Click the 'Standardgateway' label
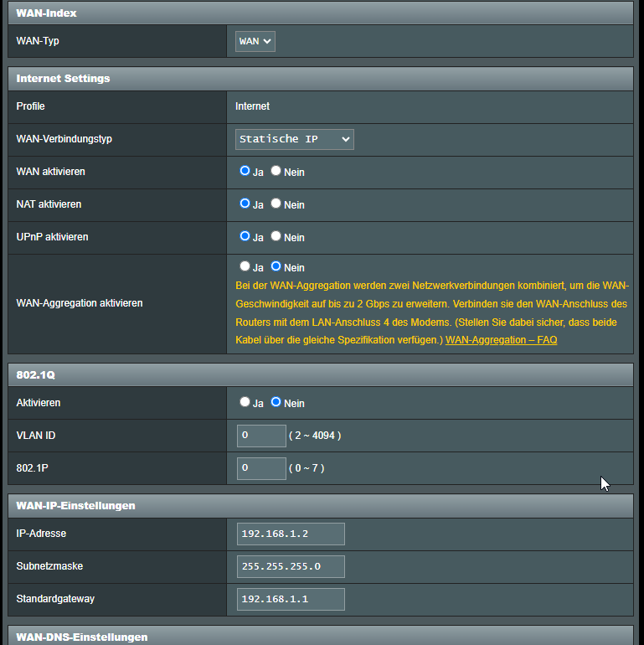The width and height of the screenshot is (644, 645). tap(55, 599)
